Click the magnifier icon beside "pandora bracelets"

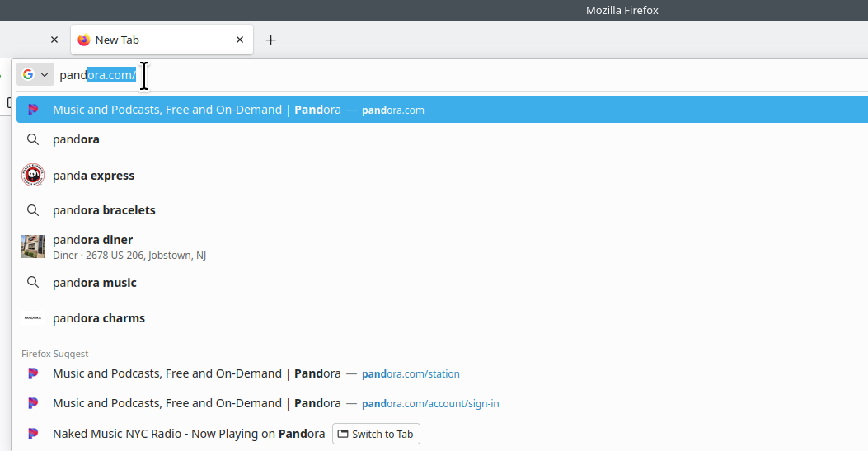click(x=33, y=210)
